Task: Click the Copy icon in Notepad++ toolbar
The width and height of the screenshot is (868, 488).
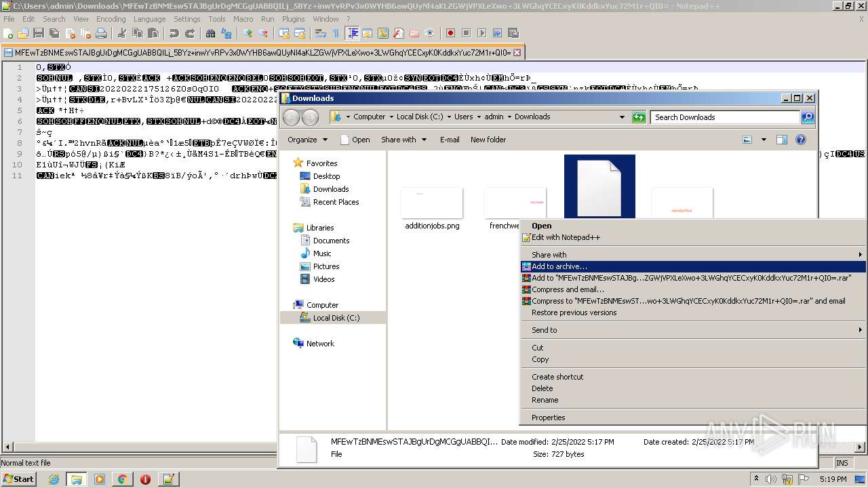Action: [x=138, y=33]
